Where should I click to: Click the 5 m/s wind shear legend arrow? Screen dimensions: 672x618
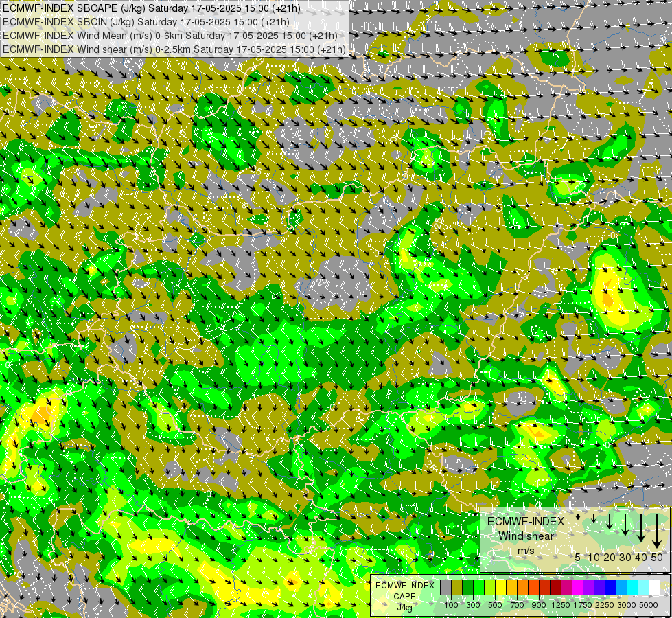click(x=578, y=517)
